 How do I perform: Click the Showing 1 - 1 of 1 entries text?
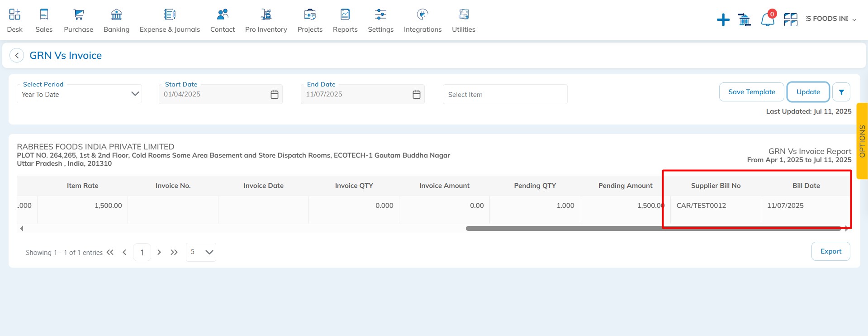(x=64, y=253)
